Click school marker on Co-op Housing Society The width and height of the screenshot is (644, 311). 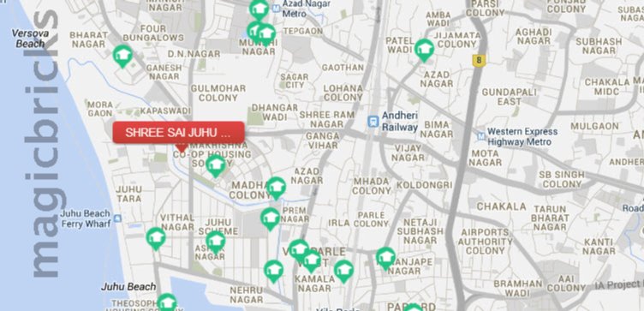click(x=216, y=165)
